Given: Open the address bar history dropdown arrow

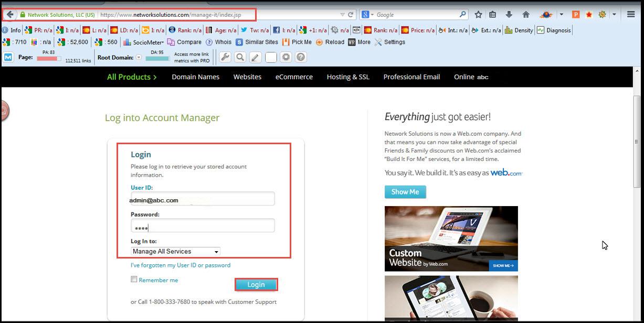Looking at the screenshot, I should click(x=342, y=15).
